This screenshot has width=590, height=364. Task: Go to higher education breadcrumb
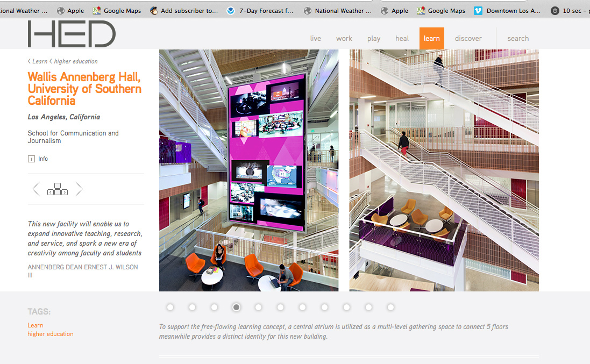[x=76, y=61]
